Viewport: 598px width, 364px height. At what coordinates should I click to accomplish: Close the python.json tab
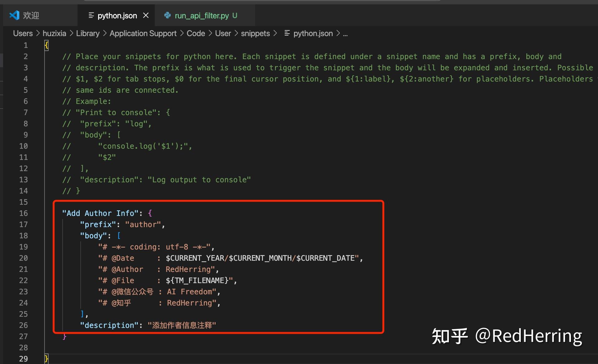(x=146, y=15)
